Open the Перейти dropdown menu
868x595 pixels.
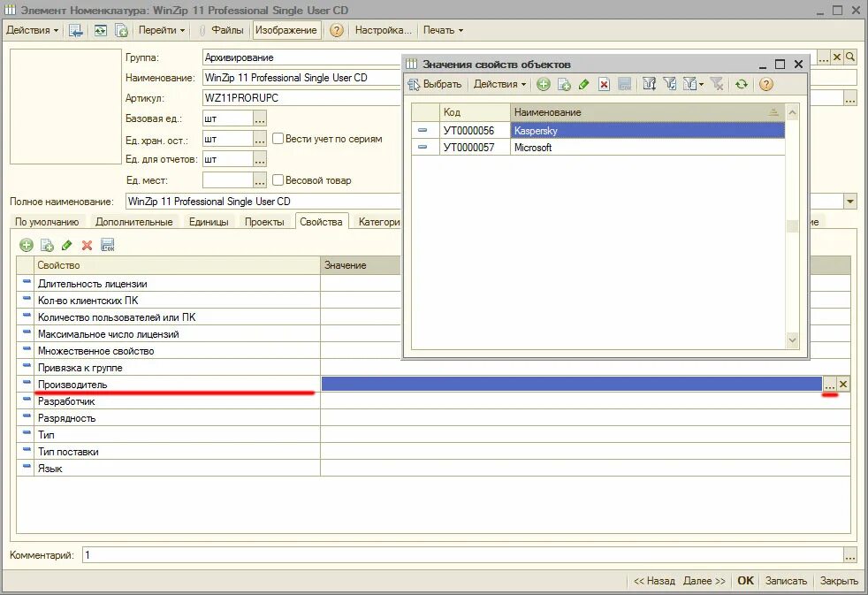point(162,30)
